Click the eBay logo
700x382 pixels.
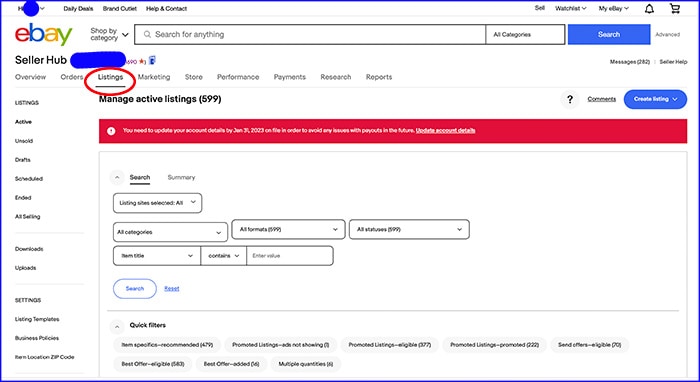point(43,35)
